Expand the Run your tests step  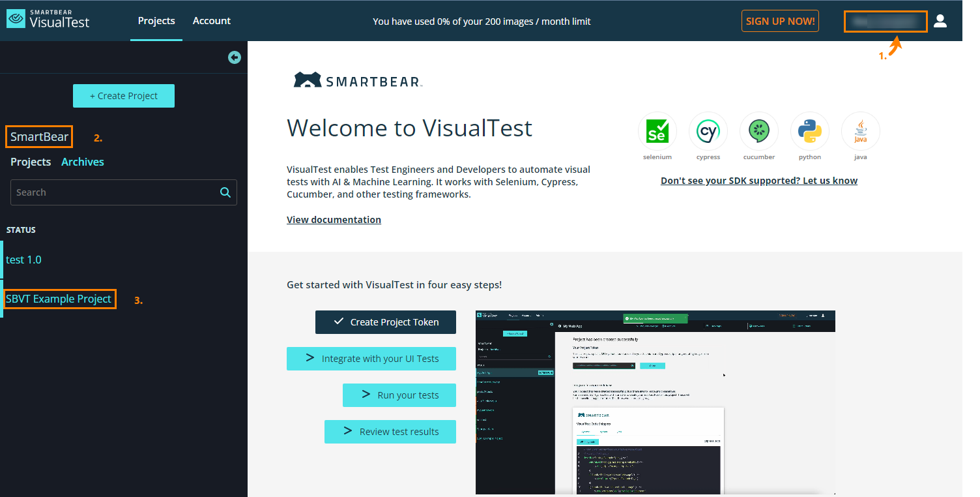tap(399, 395)
